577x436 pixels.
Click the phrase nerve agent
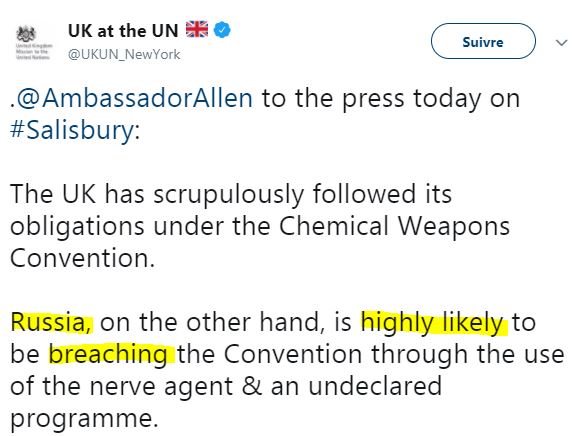(161, 387)
